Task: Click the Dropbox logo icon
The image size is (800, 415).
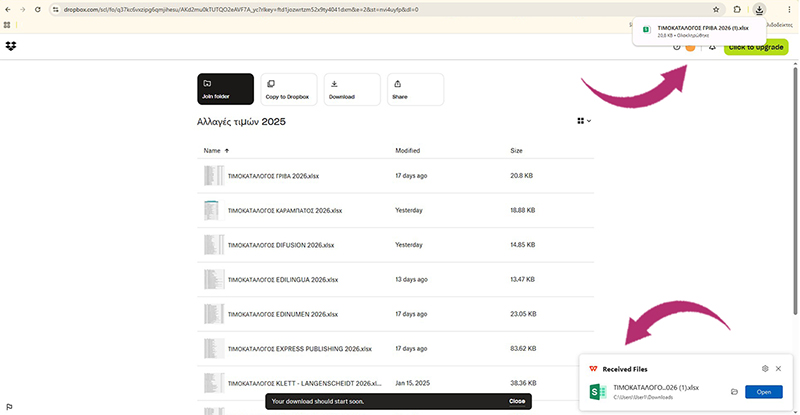Action: pos(10,46)
